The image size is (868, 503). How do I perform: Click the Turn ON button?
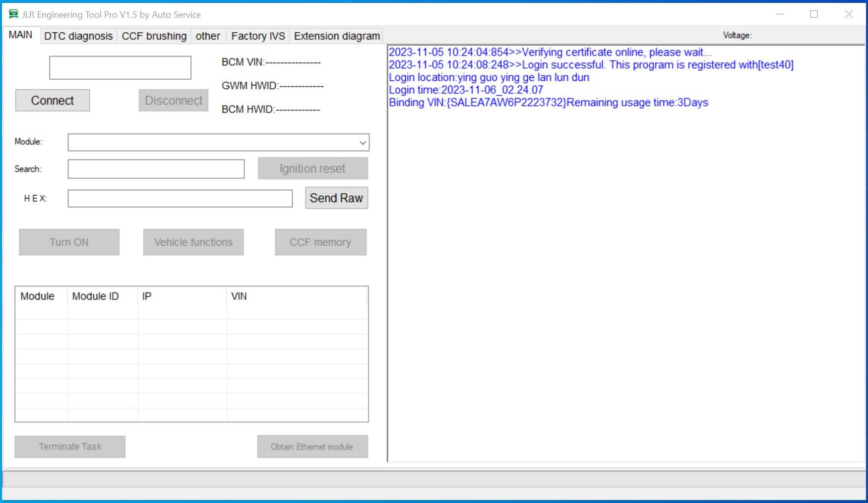[x=69, y=242]
